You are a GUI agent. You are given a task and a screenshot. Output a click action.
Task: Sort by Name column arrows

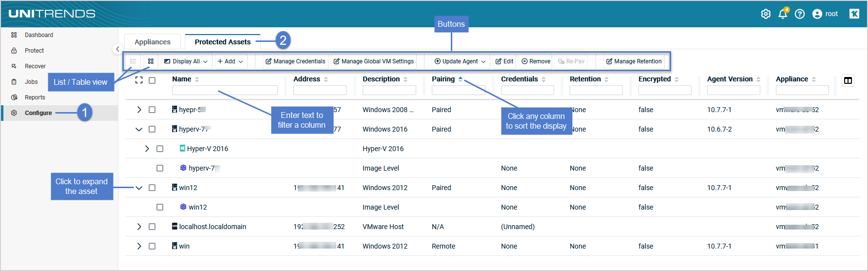coord(197,79)
